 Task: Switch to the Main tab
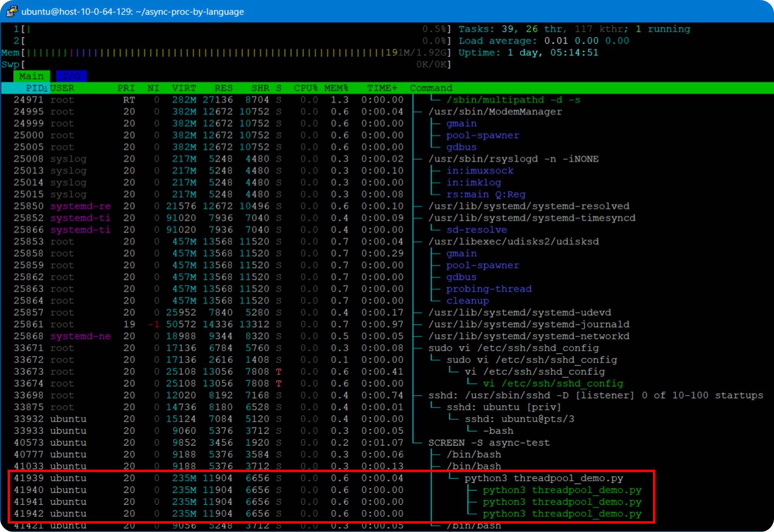[x=31, y=76]
